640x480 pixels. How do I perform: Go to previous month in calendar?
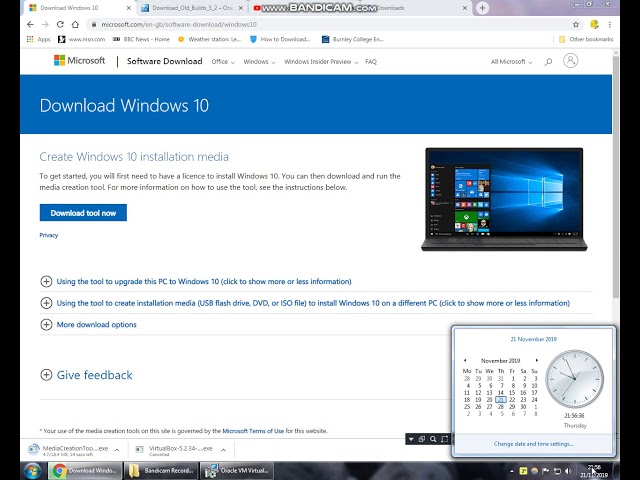click(464, 360)
